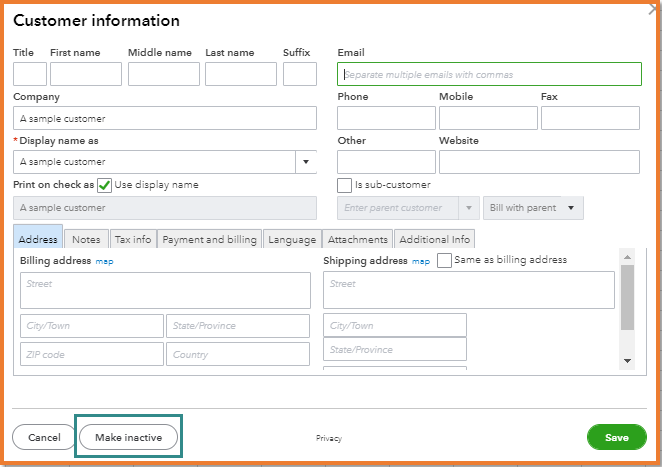Screen dimensions: 662x467
Task: Switch to the Notes tab
Action: pos(86,239)
